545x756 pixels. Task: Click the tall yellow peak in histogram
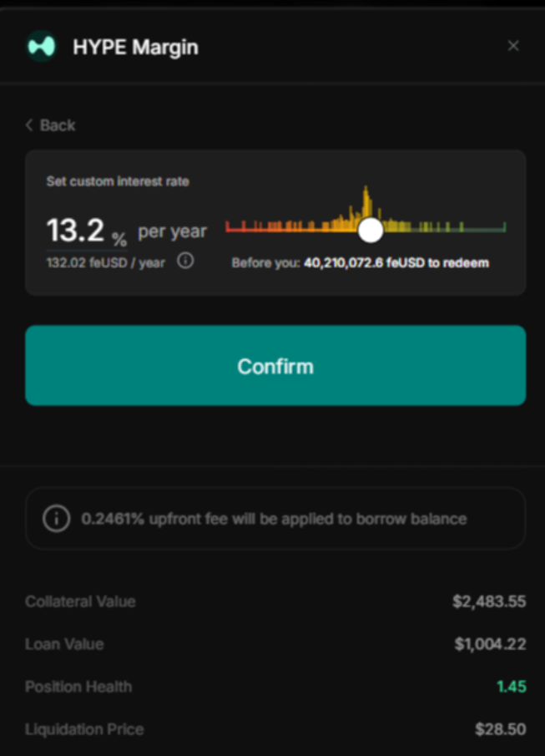pyautogui.click(x=366, y=200)
